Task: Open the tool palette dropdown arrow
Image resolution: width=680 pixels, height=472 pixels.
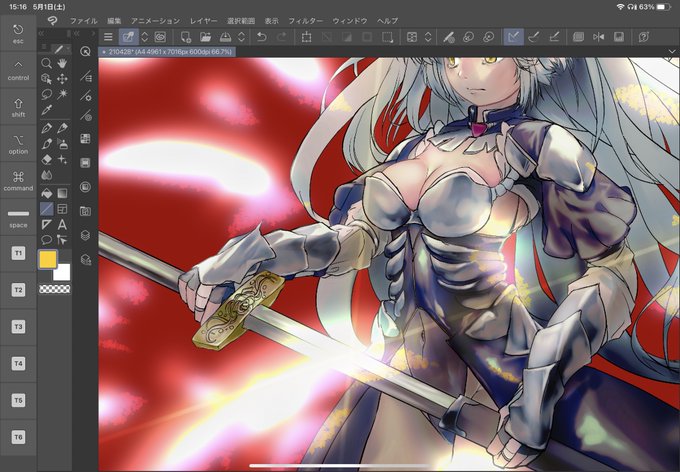Action: [x=68, y=49]
